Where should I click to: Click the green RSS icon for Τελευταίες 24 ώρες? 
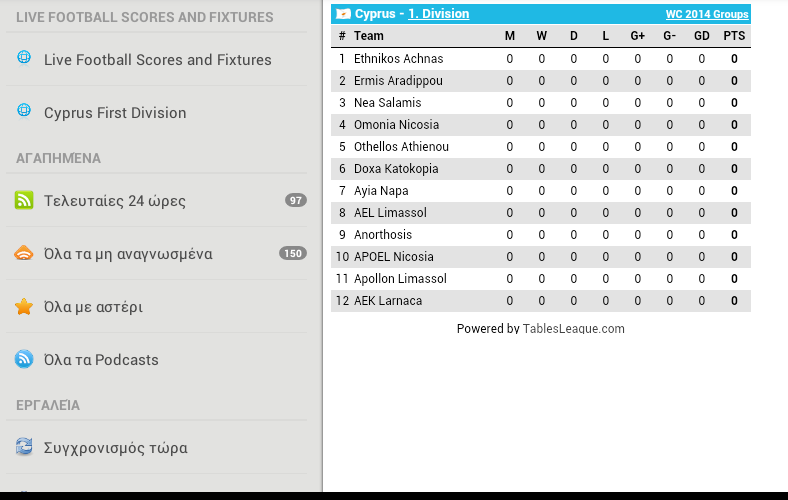(x=24, y=200)
